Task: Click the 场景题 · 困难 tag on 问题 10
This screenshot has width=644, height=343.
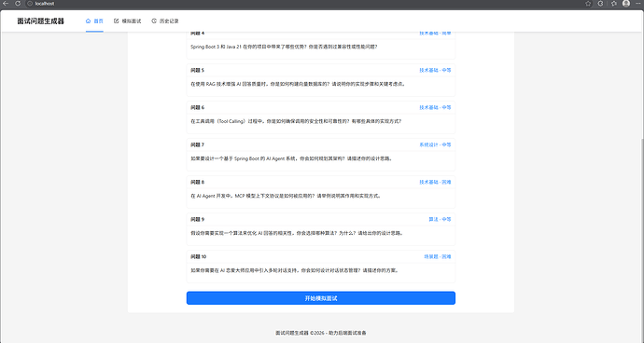Action: 438,257
